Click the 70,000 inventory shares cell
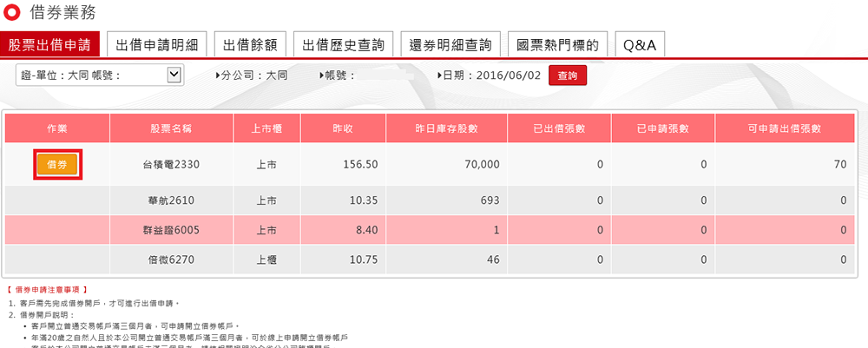The height and width of the screenshot is (348, 868). [x=447, y=164]
